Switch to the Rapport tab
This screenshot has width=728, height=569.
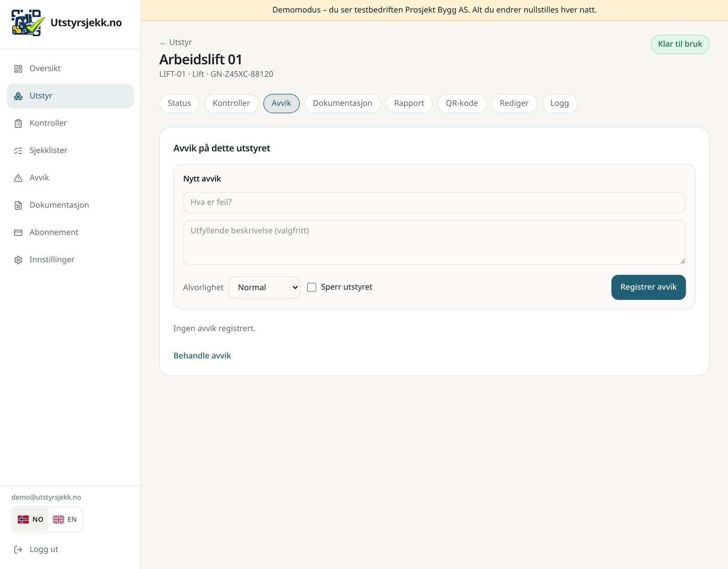coord(409,103)
